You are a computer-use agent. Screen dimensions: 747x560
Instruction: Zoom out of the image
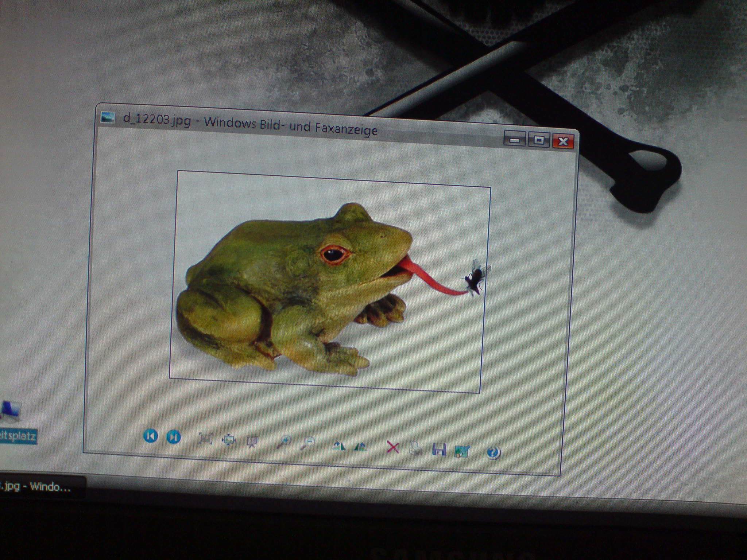tap(307, 443)
